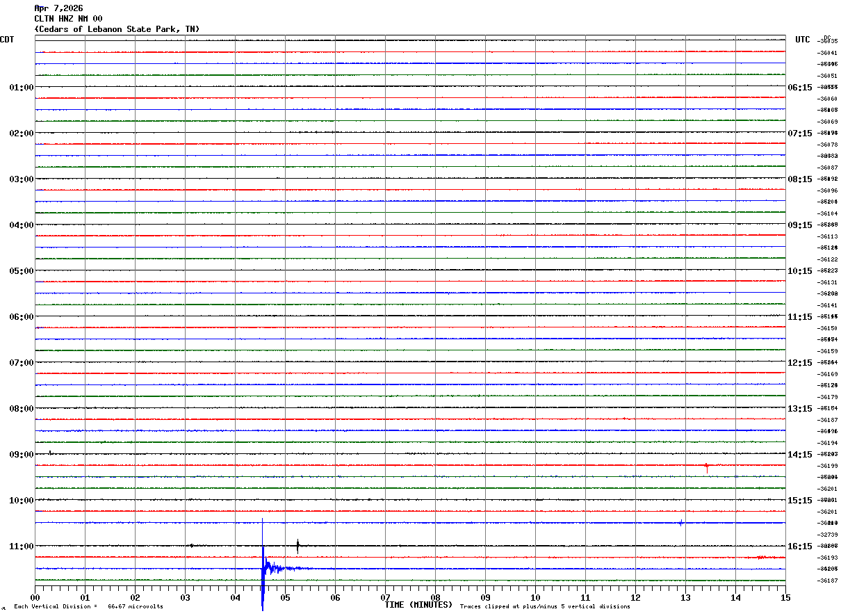This screenshot has height=616, width=841.
Task: Click the DC offset value -36041
Action: [x=828, y=53]
